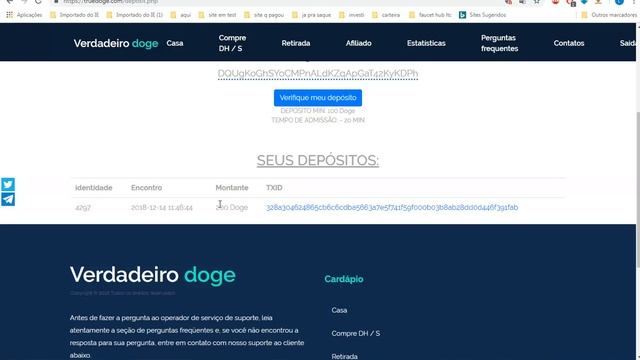Click the page vertical scrollbar thumb

pos(638,190)
